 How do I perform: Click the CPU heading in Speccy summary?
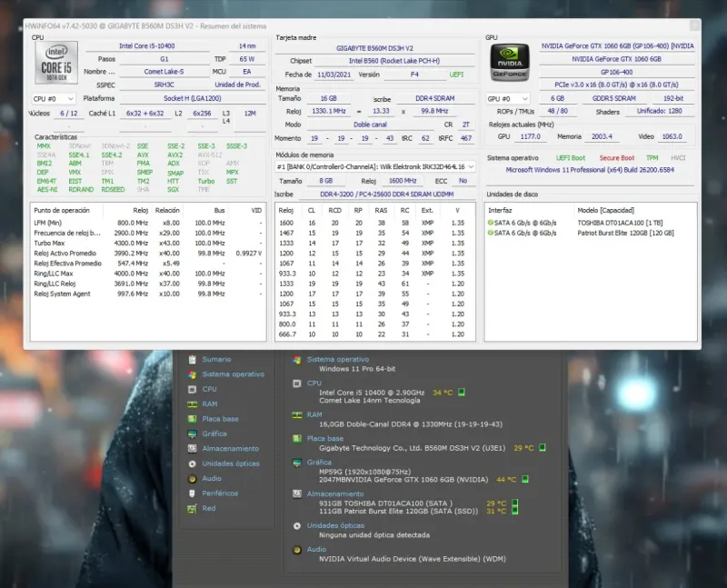coord(314,383)
